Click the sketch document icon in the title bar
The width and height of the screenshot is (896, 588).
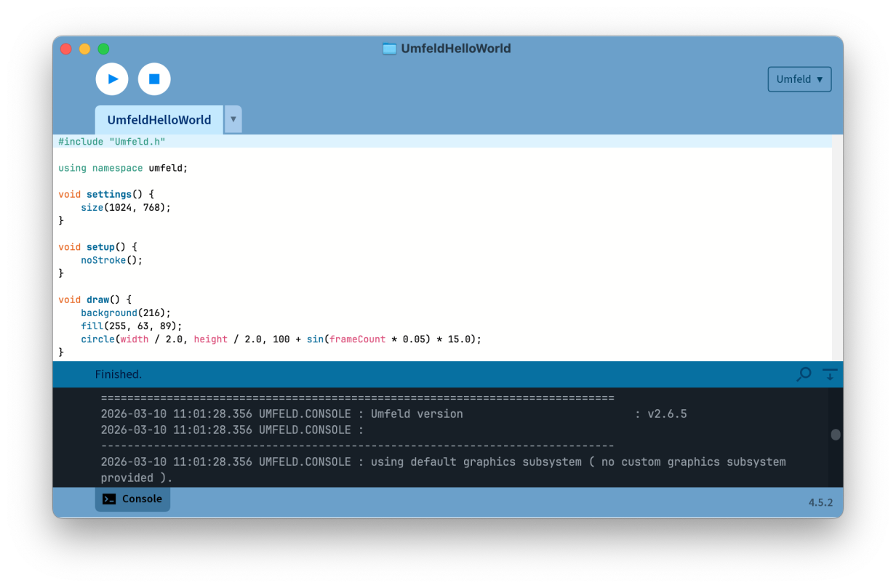pyautogui.click(x=389, y=48)
